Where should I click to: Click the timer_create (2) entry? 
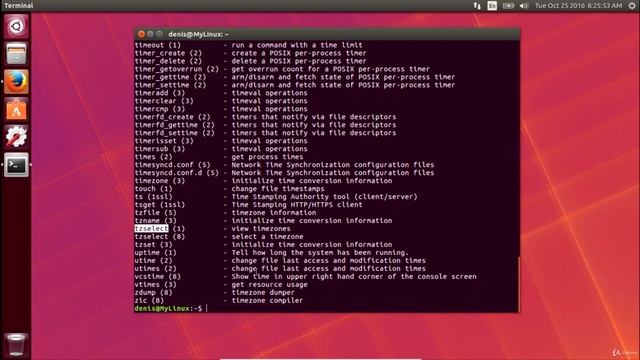[x=168, y=53]
